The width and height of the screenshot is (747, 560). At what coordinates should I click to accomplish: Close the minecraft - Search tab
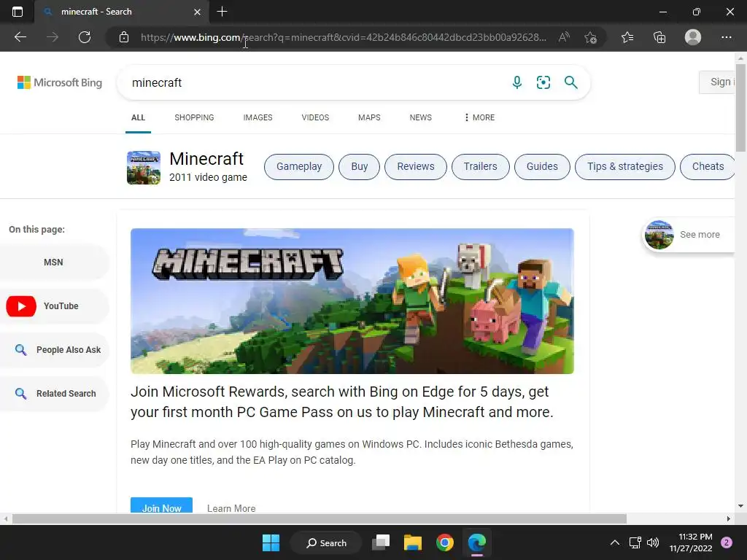coord(197,12)
